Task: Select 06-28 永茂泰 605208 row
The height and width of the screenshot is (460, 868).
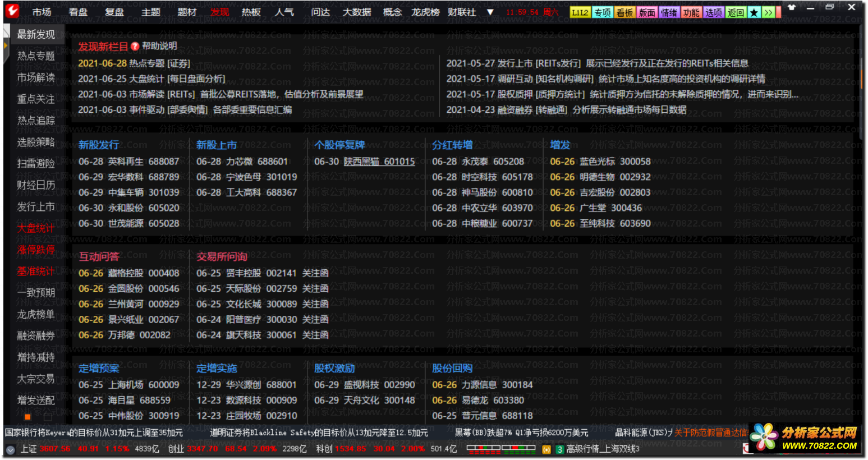Action: click(478, 162)
